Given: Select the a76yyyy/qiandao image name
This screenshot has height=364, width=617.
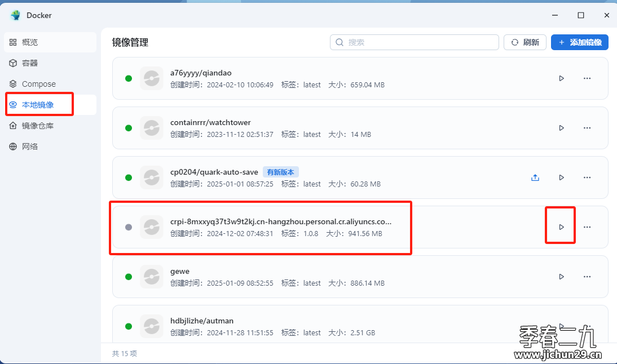Looking at the screenshot, I should (x=201, y=73).
